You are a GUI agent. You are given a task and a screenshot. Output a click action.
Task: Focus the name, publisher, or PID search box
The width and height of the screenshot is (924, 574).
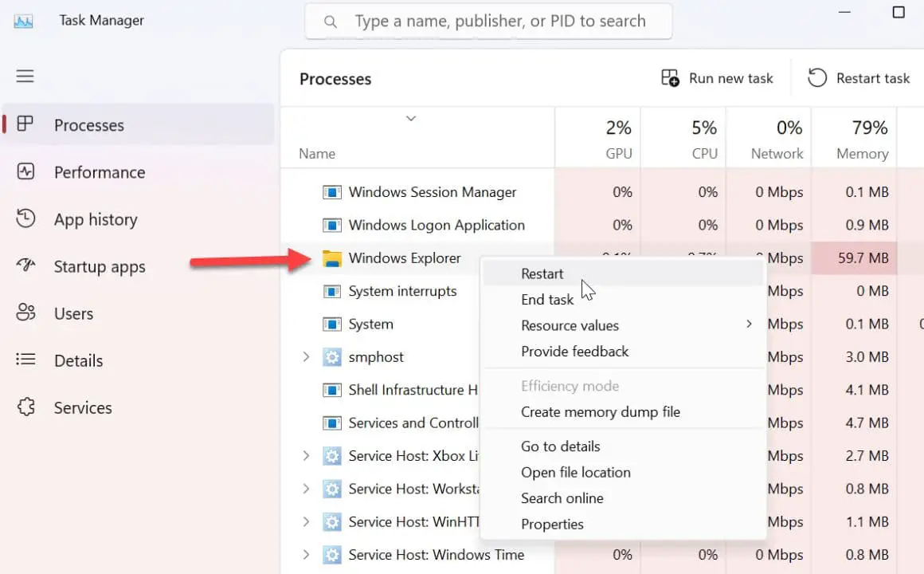[x=488, y=22]
